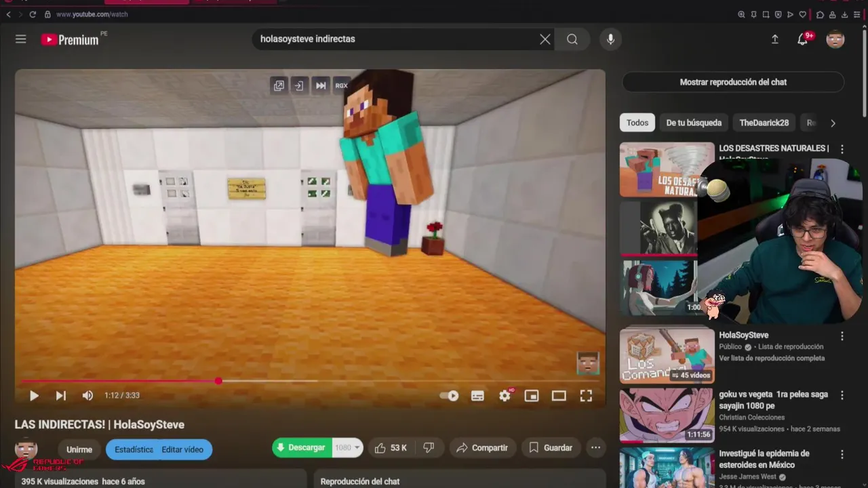Start voice search with microphone icon
This screenshot has width=868, height=488.
610,39
